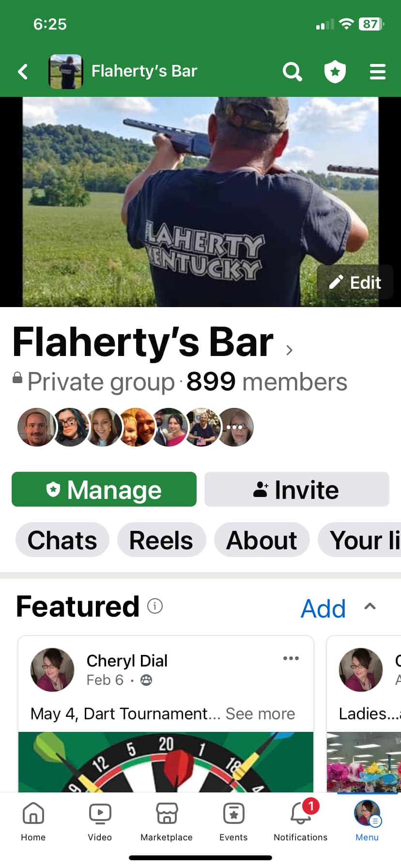Click Add in the Featured section

323,608
